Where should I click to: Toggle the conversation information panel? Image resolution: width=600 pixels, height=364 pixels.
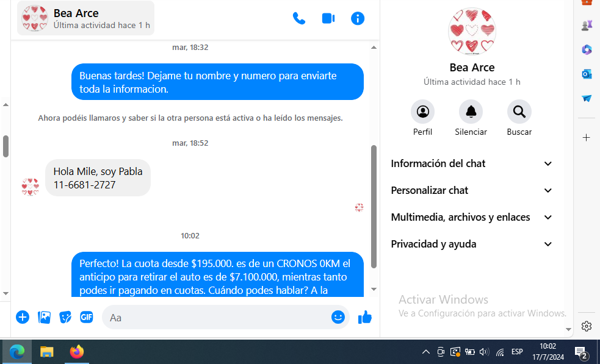click(x=358, y=18)
